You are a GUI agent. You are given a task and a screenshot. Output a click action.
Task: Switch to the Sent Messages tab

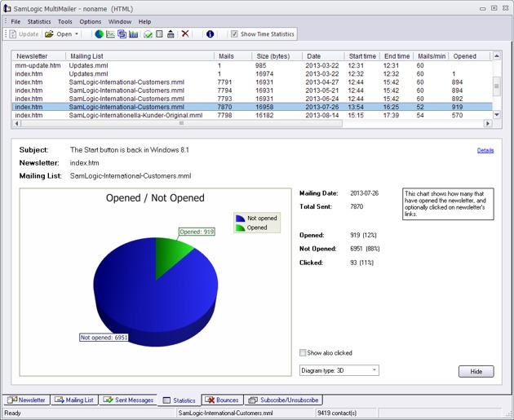point(128,400)
